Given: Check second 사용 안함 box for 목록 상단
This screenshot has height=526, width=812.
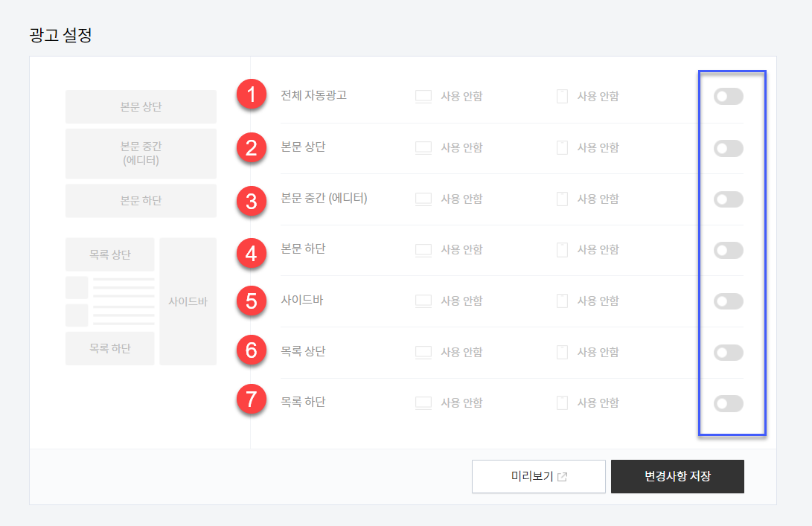Looking at the screenshot, I should (562, 352).
